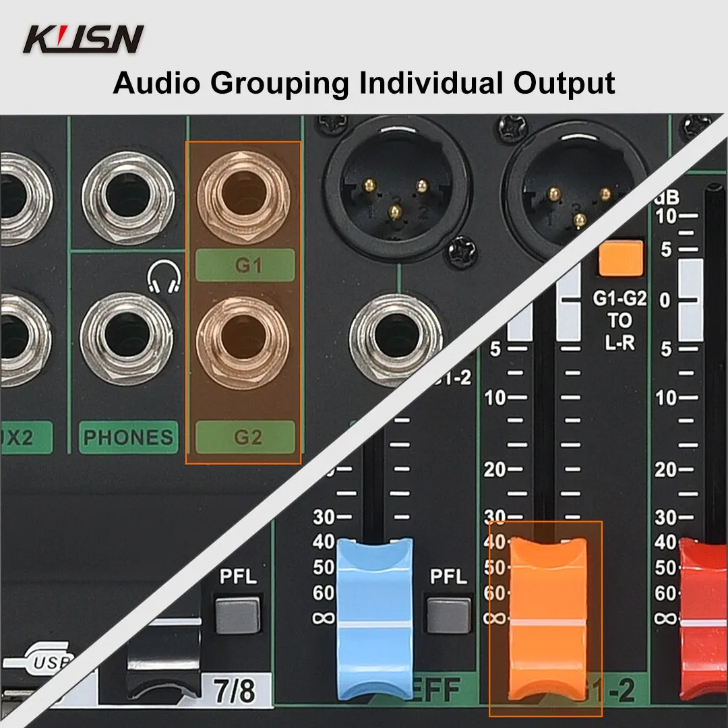
Task: Click the 0 mark on the right fader scale
Action: point(665,301)
